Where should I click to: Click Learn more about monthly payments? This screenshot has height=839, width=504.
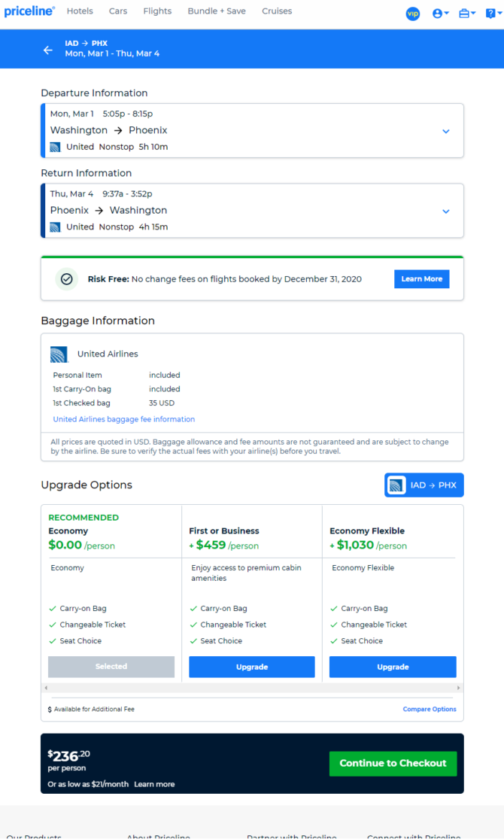(154, 784)
